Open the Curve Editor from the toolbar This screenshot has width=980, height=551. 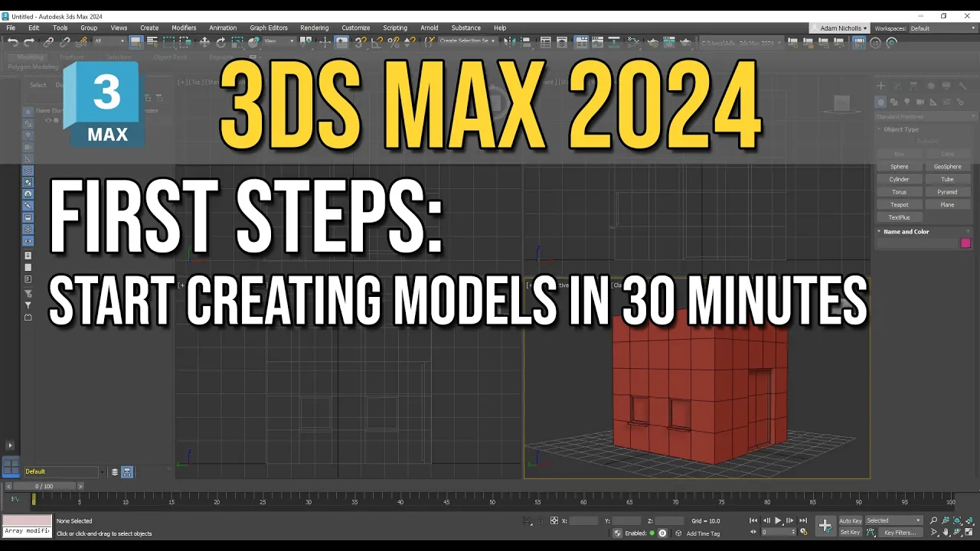[598, 42]
